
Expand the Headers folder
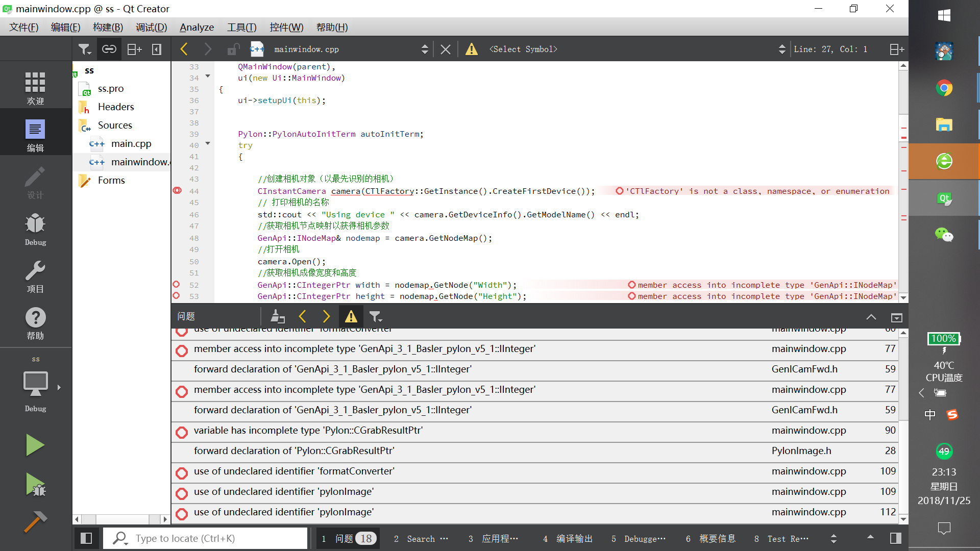point(116,107)
